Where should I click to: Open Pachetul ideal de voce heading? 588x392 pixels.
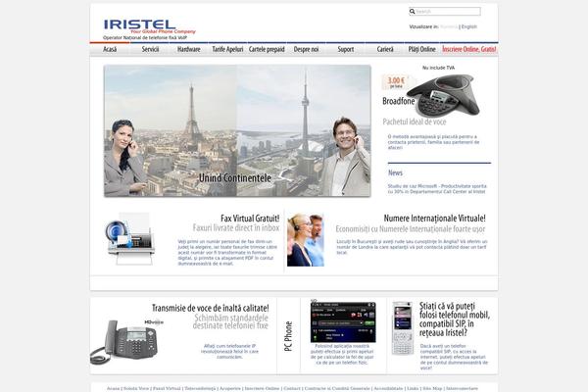coord(415,122)
